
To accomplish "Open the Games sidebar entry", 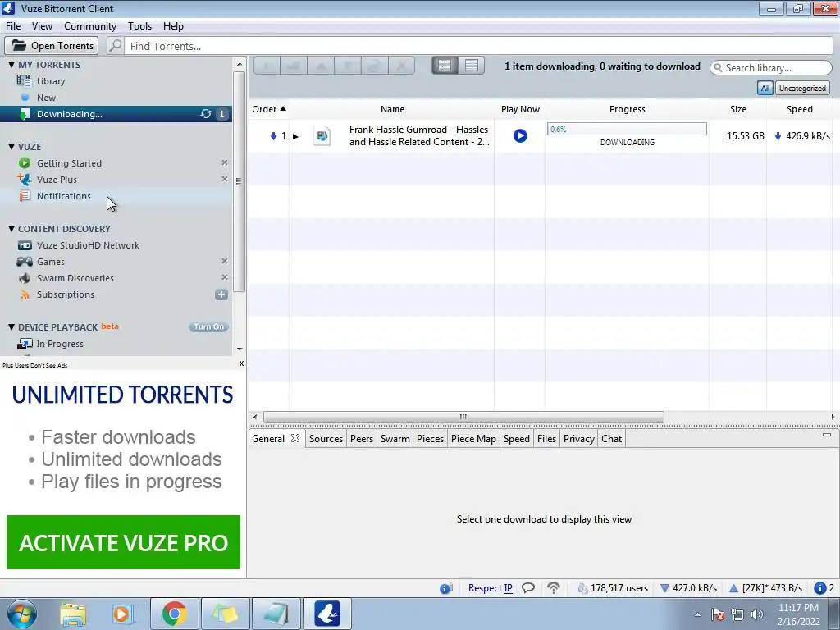I will (50, 262).
